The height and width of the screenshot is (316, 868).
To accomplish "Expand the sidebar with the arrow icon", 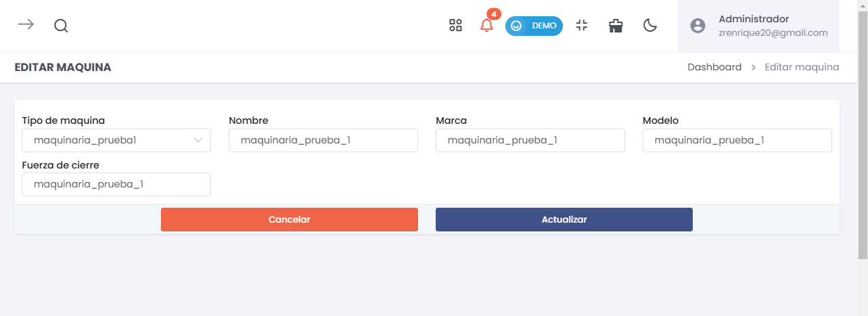I will [26, 25].
